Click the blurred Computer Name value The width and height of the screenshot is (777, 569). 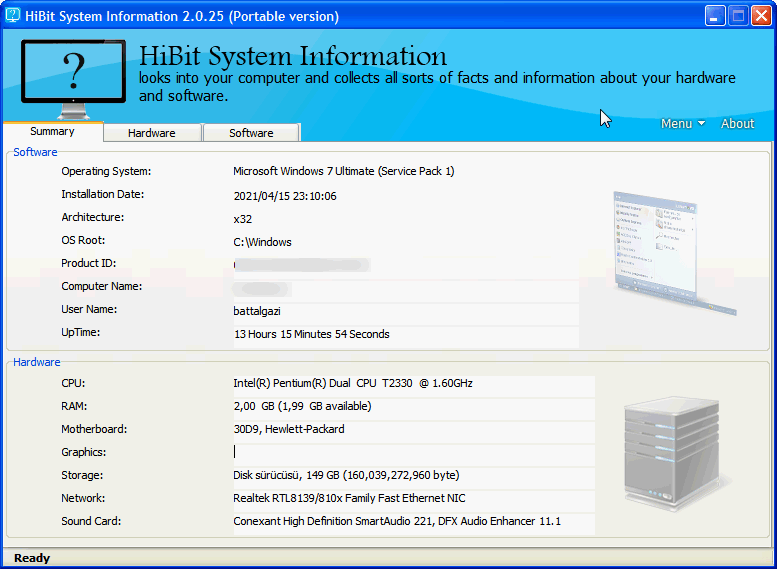pyautogui.click(x=263, y=288)
